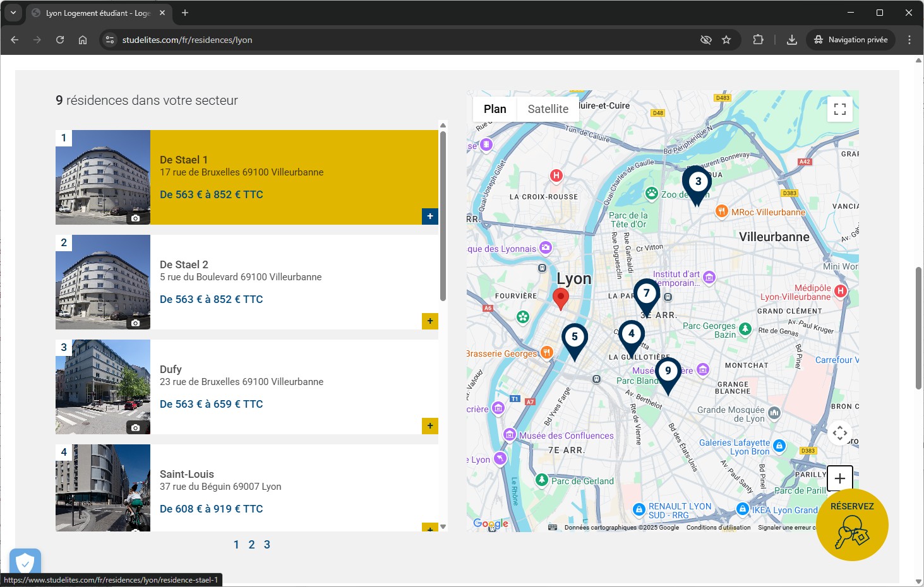Switch map to Plan view
Viewport: 924px width, 587px height.
495,109
